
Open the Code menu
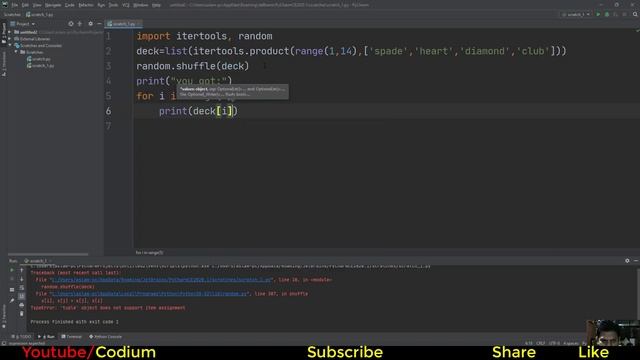point(70,5)
